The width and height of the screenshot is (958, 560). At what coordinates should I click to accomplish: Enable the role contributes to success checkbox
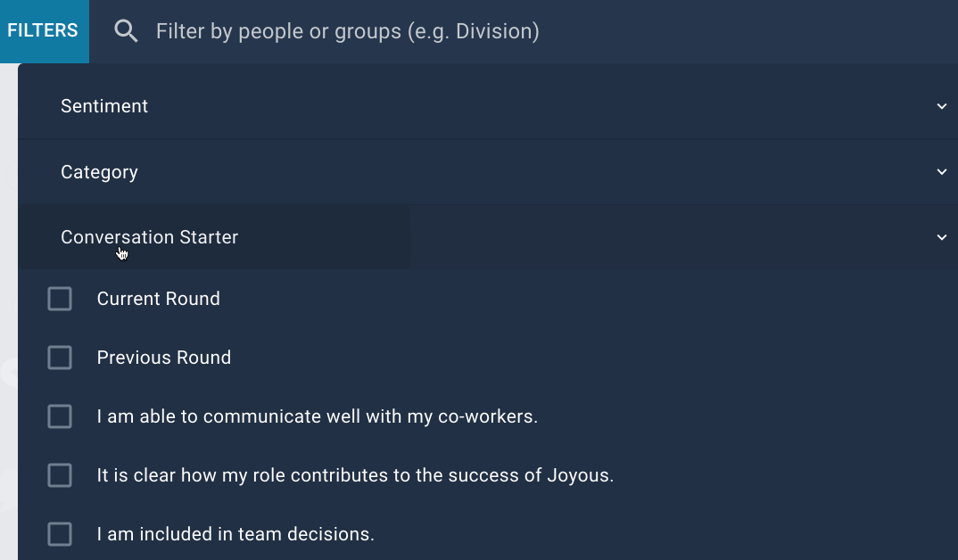60,475
